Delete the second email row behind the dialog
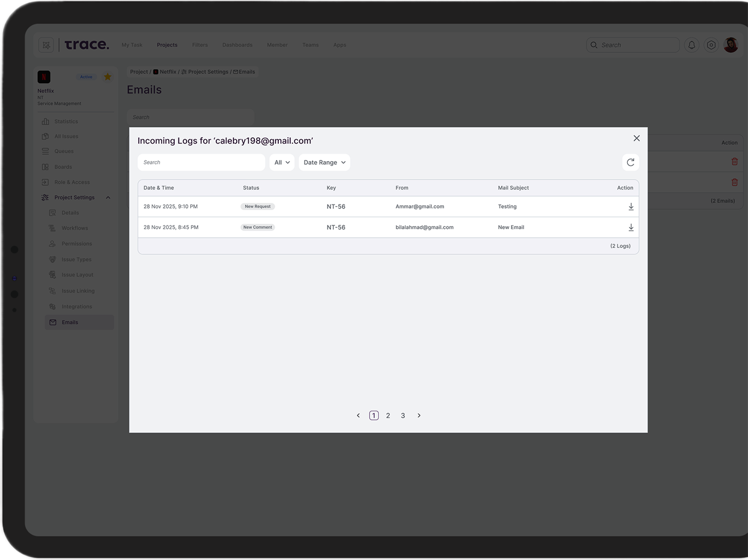748x560 pixels. point(735,182)
